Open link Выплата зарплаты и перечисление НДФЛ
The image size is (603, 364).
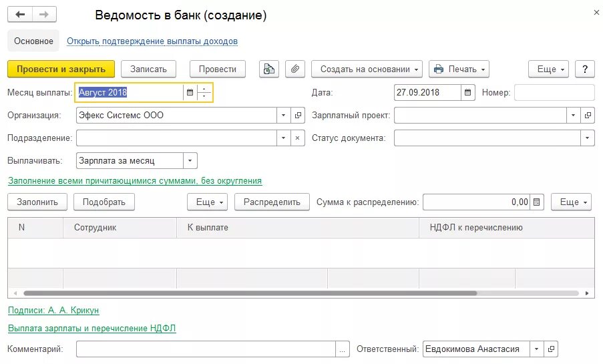(x=91, y=329)
